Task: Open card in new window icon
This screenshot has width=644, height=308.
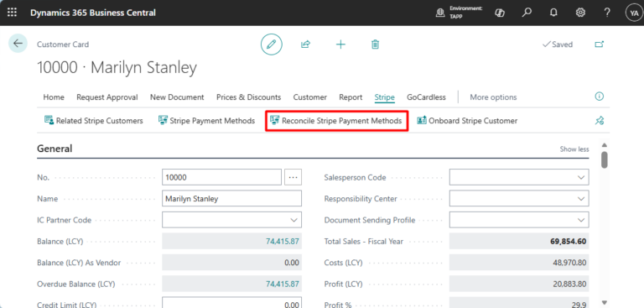Action: [600, 44]
